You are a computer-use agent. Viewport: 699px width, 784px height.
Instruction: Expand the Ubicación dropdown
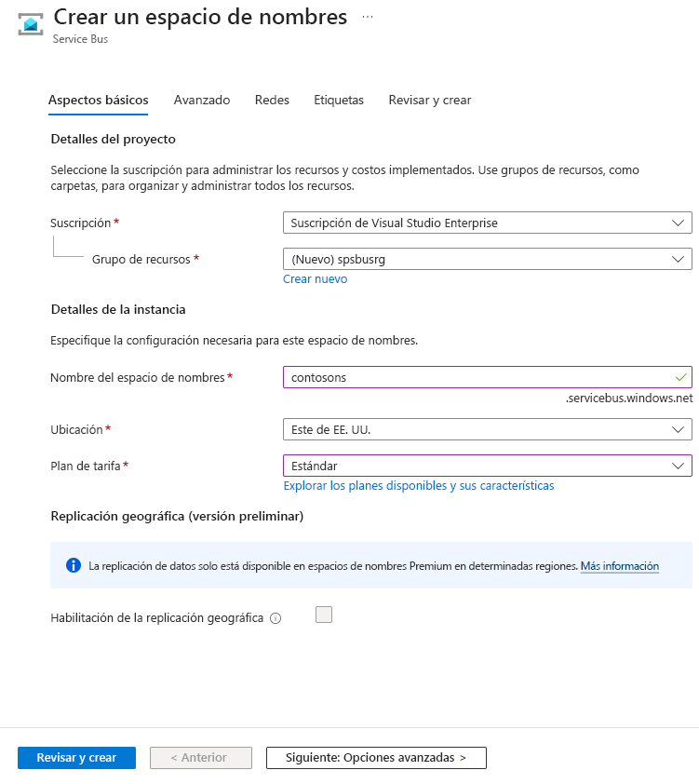487,429
